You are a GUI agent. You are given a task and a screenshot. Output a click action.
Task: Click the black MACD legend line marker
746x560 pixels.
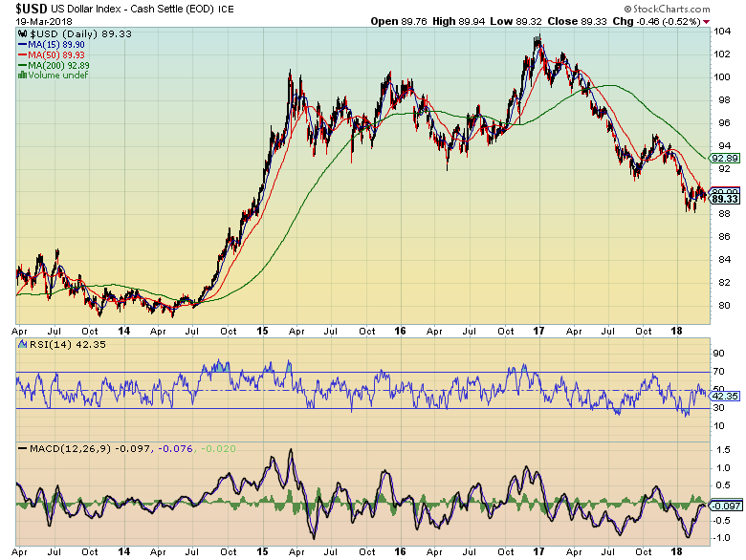(x=24, y=448)
